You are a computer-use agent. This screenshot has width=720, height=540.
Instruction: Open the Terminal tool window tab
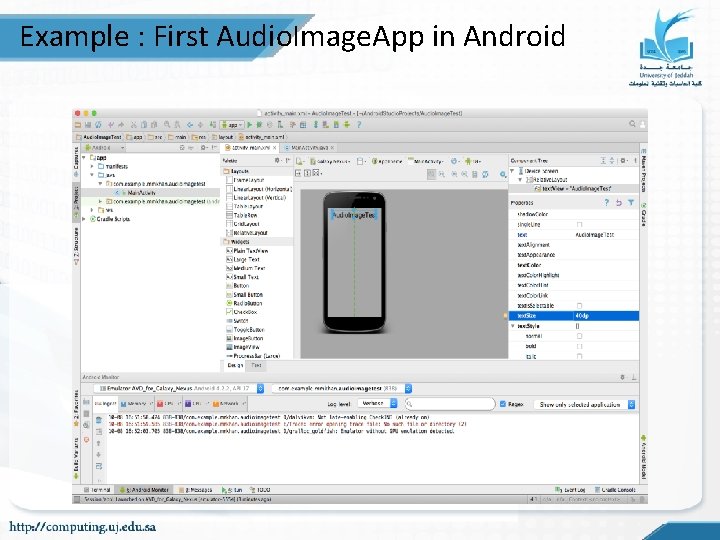97,490
